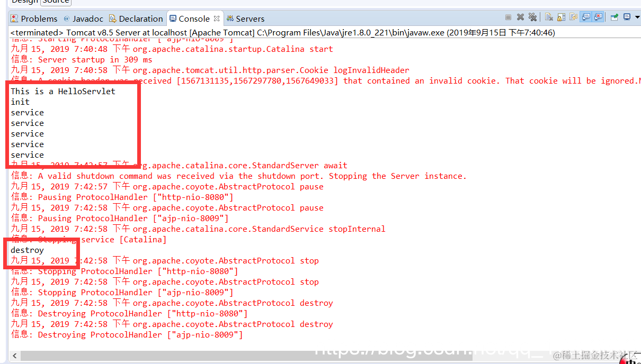Click the first 'service' console output line
Viewport: 641px width, 364px height.
27,112
